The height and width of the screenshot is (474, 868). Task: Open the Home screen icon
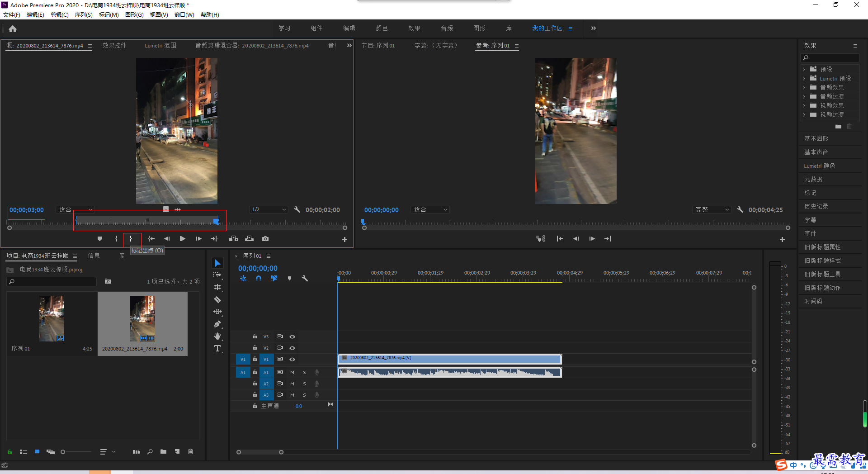(13, 28)
